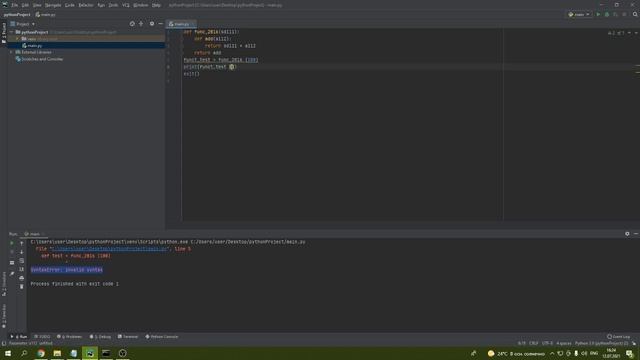The width and height of the screenshot is (640, 360).
Task: Toggle the Project tool window side tab
Action: click(4, 33)
